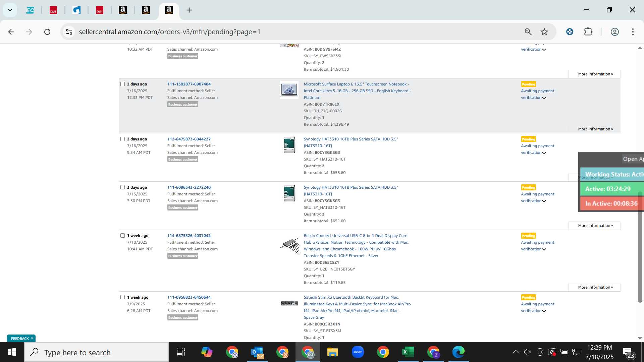
Task: Select checkbox for order 111-1302877-6907404
Action: 122,84
